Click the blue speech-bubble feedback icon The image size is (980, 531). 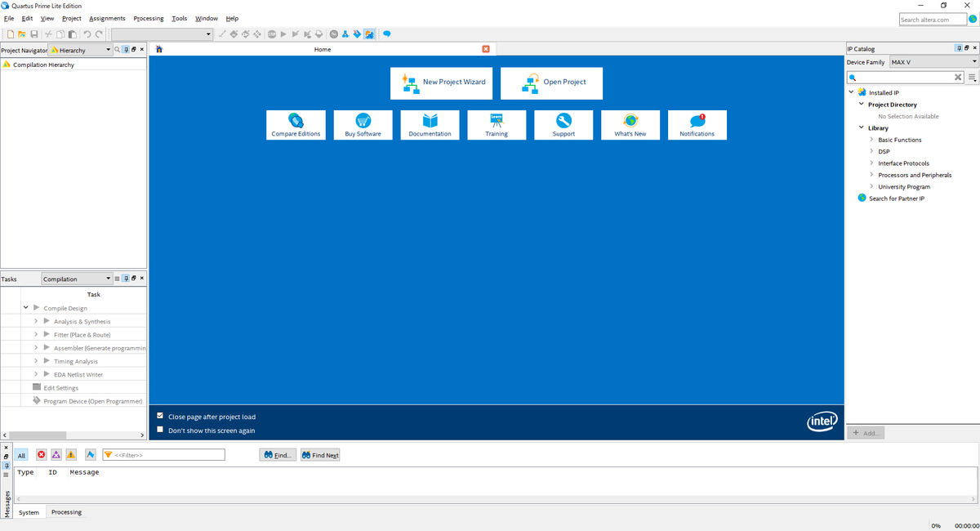(387, 34)
